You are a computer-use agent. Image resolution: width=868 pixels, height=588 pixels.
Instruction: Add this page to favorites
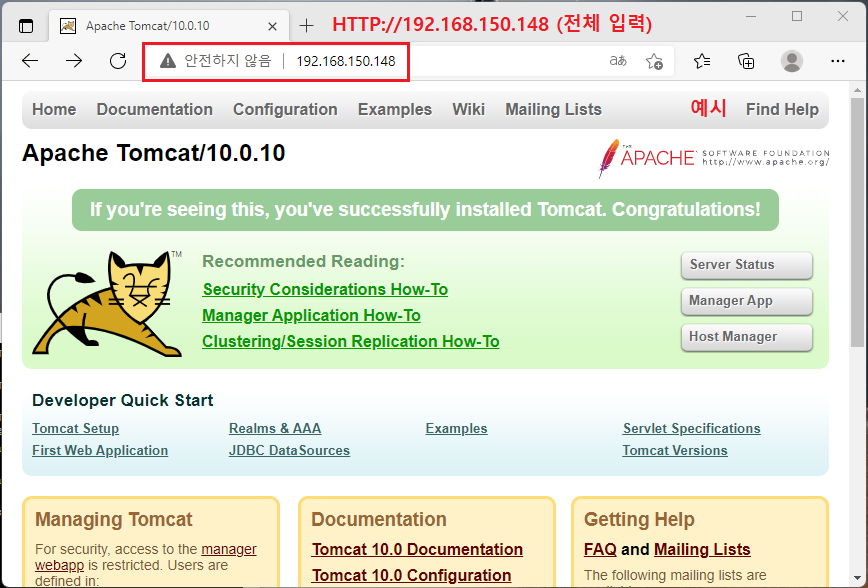pos(654,61)
